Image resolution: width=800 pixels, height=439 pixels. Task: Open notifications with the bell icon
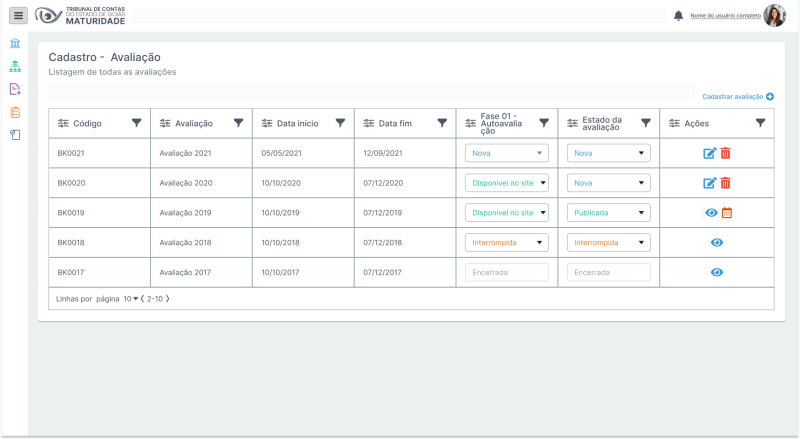(x=679, y=16)
